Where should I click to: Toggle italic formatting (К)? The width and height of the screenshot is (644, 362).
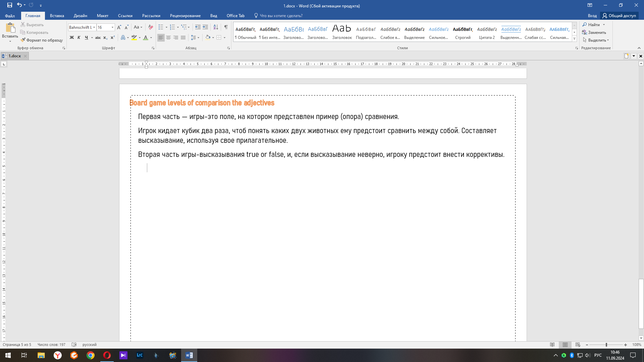[79, 38]
